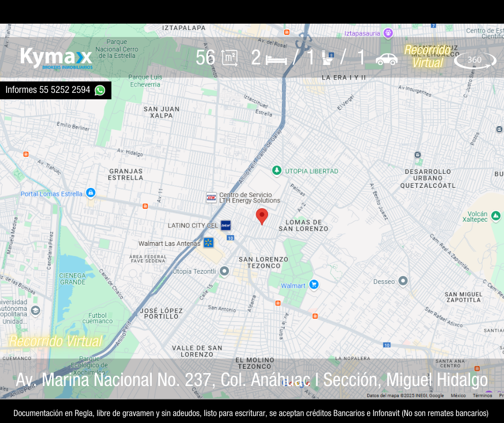
Task: Select the metro station icon near Iztapalapa label
Action: coord(287,32)
